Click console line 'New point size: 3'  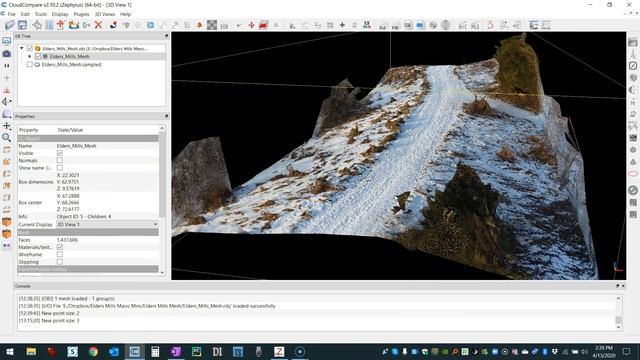[49, 321]
